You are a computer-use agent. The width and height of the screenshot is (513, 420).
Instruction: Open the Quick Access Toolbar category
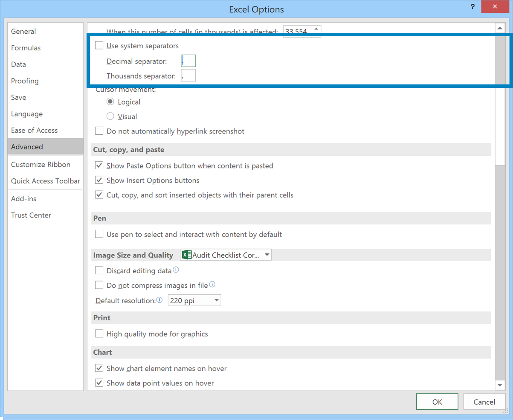coord(45,181)
